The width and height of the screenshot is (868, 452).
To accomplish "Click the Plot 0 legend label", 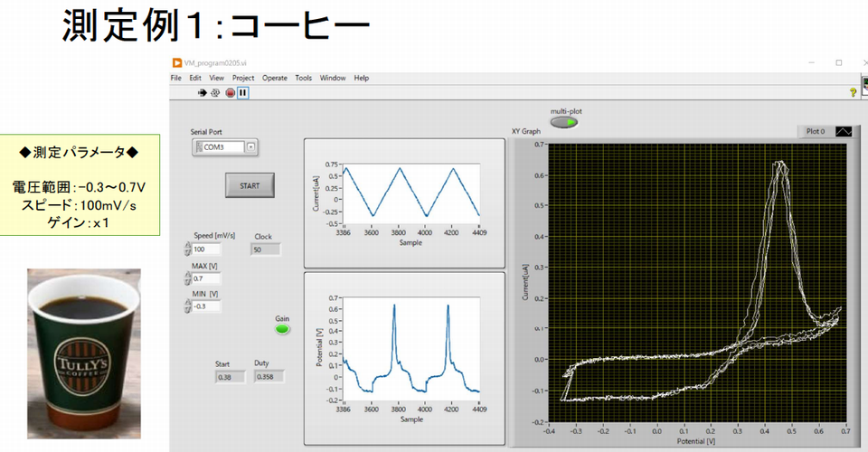I will tap(815, 131).
